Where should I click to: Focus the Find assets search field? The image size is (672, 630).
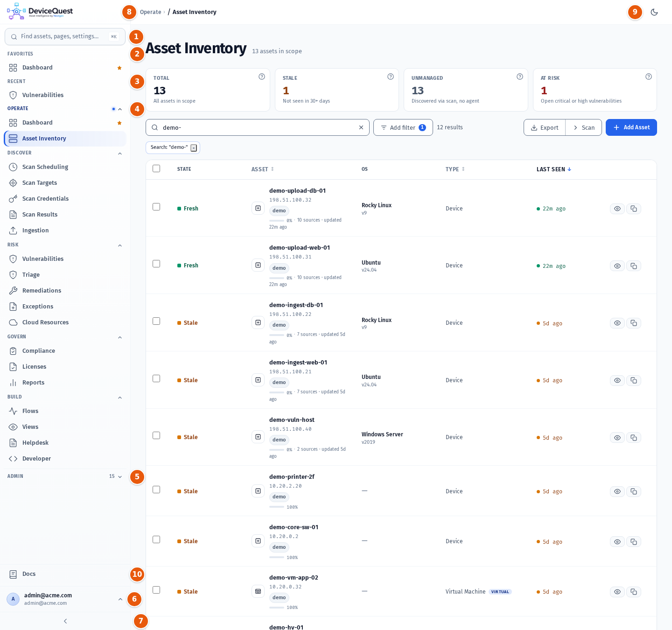(x=65, y=36)
